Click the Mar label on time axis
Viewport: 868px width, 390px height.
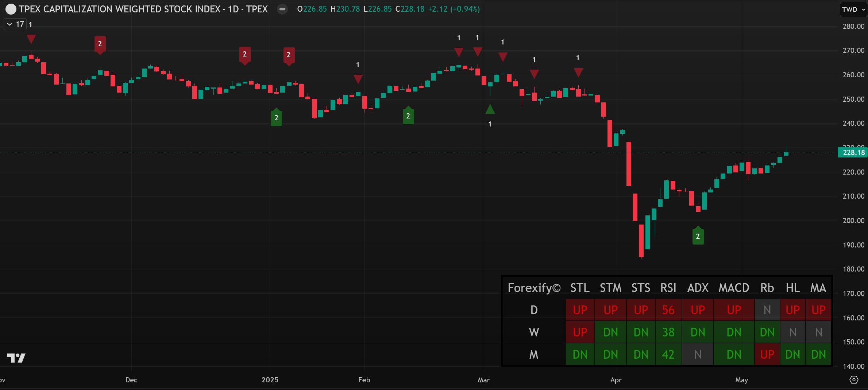(x=484, y=380)
